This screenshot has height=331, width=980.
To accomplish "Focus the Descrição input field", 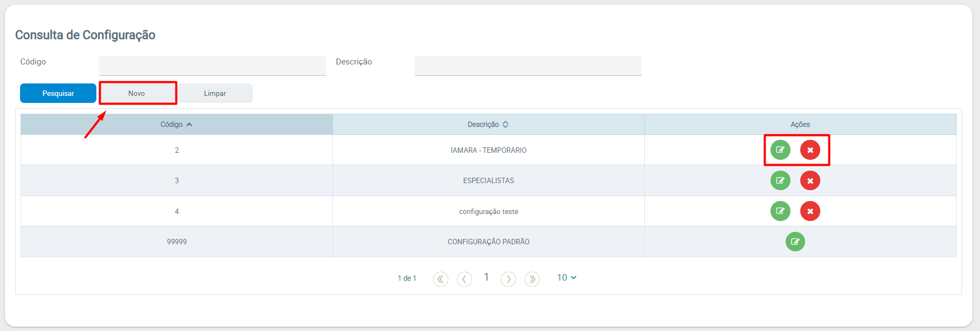I will [528, 66].
